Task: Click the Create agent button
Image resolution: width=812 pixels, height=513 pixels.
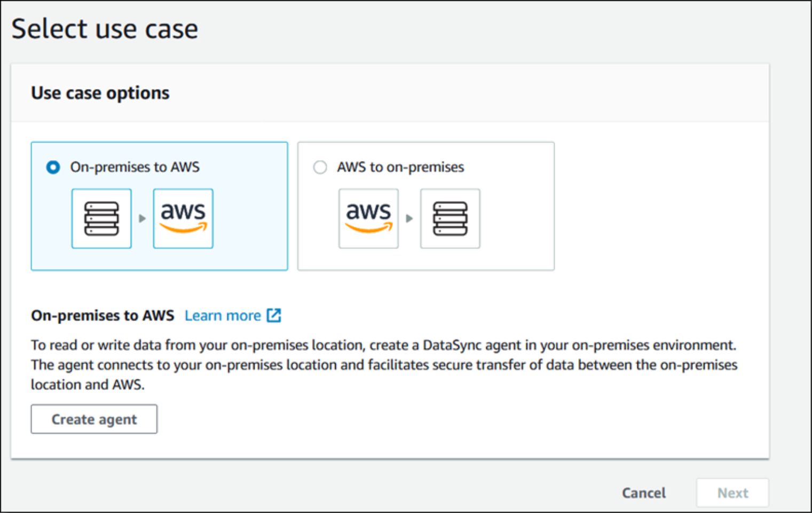Action: point(94,419)
